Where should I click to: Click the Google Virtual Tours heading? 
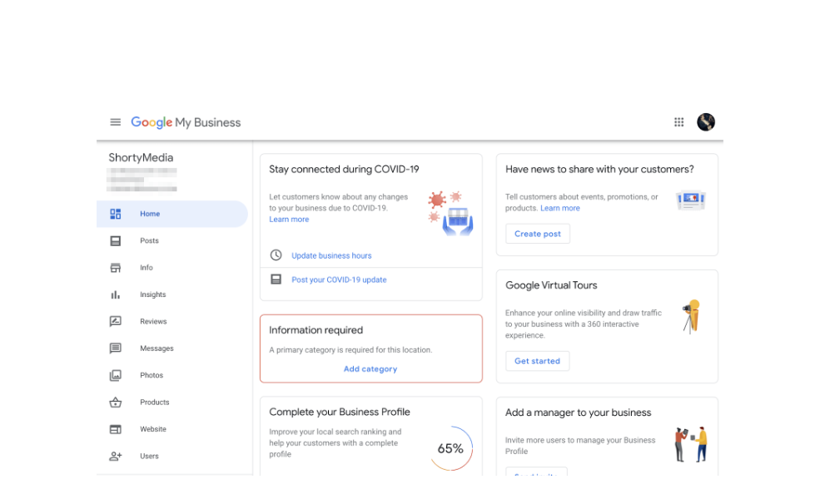coord(551,285)
